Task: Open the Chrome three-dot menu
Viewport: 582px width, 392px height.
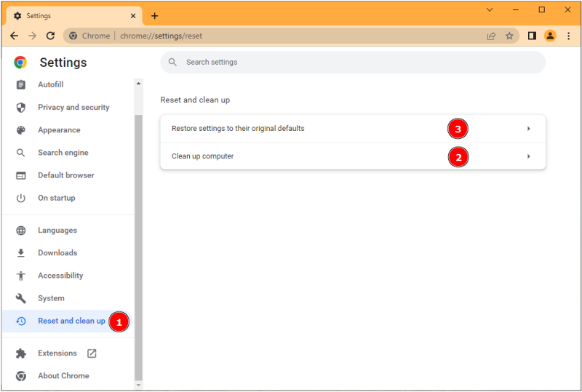Action: (x=568, y=36)
